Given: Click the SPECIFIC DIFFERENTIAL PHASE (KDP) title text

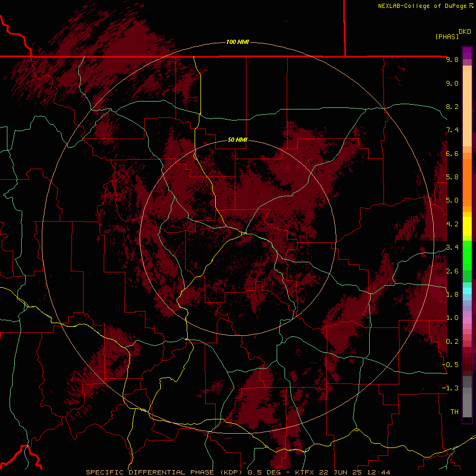Looking at the screenshot, I should tap(165, 472).
